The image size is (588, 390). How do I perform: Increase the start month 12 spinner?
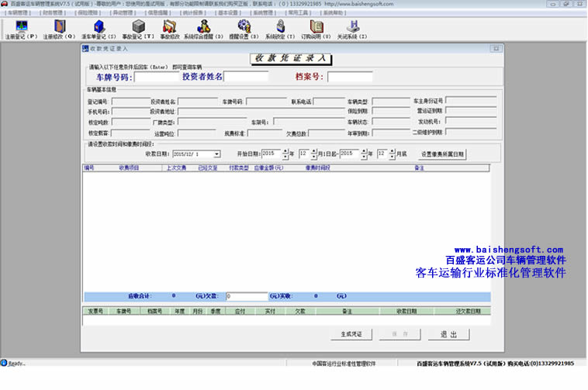(x=314, y=151)
